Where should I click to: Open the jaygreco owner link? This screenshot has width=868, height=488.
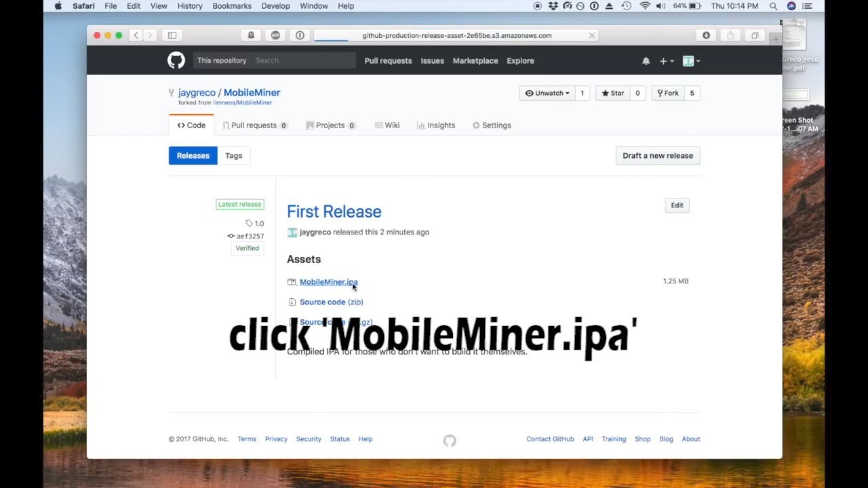click(x=197, y=93)
